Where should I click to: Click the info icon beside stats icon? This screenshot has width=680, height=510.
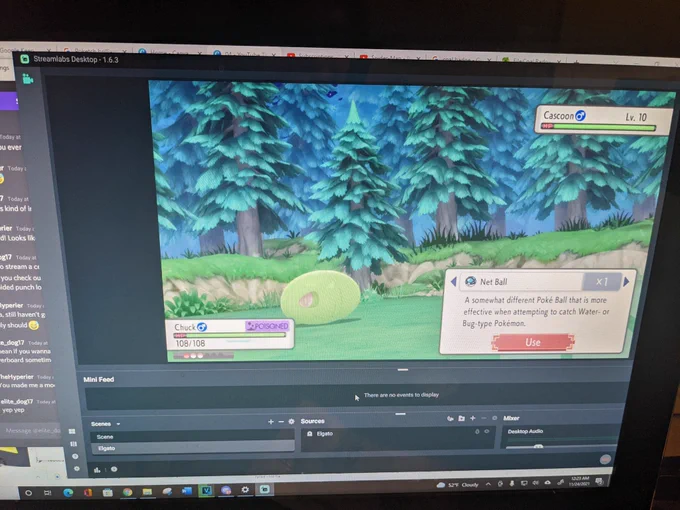pos(114,469)
